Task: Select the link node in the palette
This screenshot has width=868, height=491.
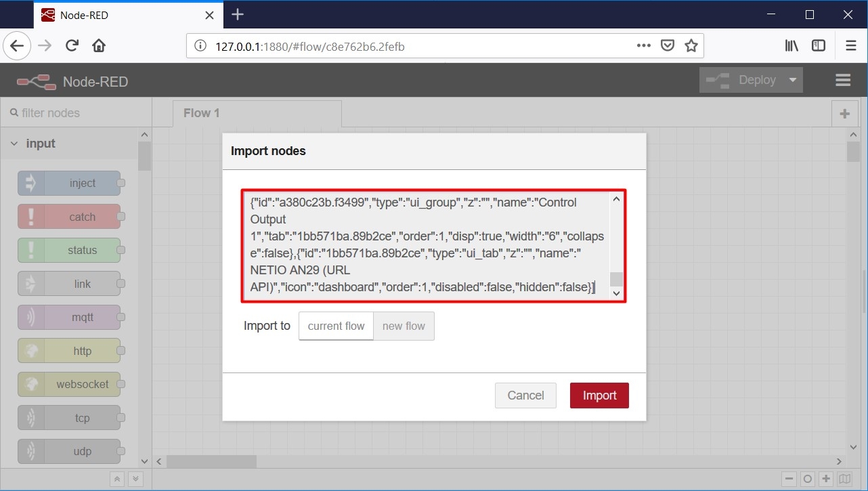Action: (69, 284)
